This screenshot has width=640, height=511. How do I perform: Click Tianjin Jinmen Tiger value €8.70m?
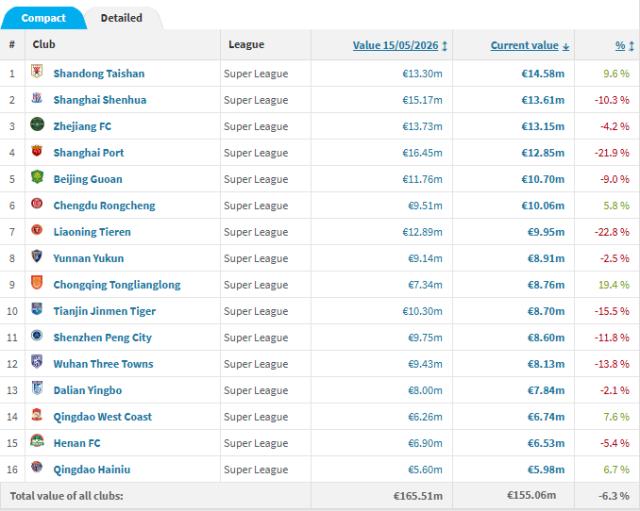pos(546,311)
